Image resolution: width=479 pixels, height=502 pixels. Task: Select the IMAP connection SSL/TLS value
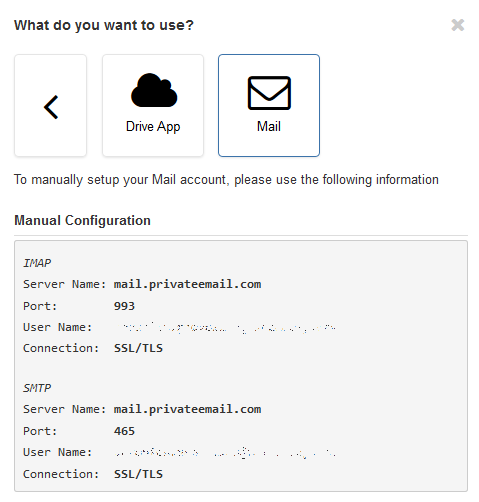pyautogui.click(x=138, y=348)
